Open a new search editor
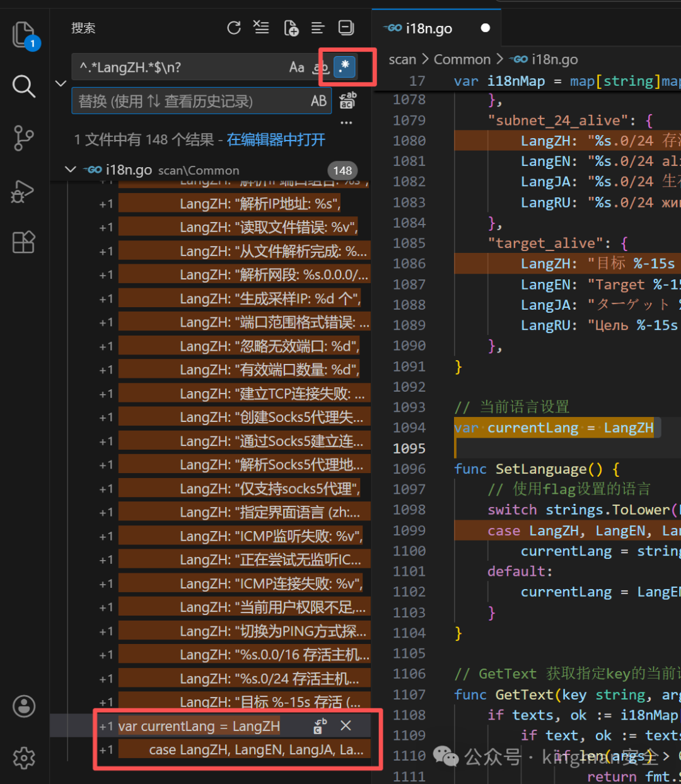Viewport: 681px width, 784px height. click(291, 28)
